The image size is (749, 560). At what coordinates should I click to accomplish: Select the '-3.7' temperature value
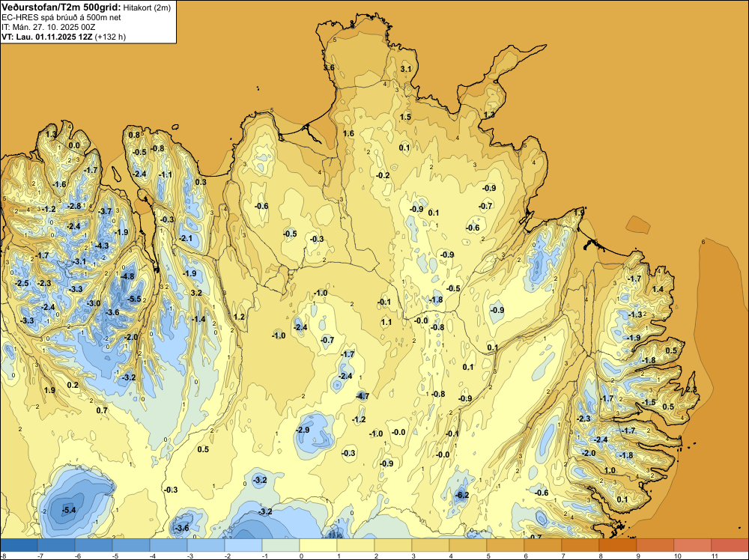105,211
